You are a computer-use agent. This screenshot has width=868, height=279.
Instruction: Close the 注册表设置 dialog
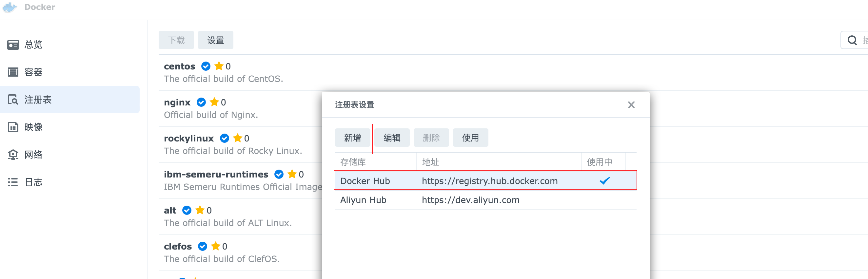click(x=631, y=105)
